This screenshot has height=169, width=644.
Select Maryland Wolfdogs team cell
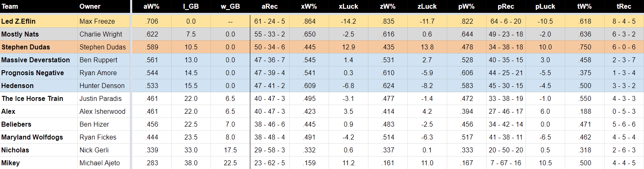pos(39,137)
